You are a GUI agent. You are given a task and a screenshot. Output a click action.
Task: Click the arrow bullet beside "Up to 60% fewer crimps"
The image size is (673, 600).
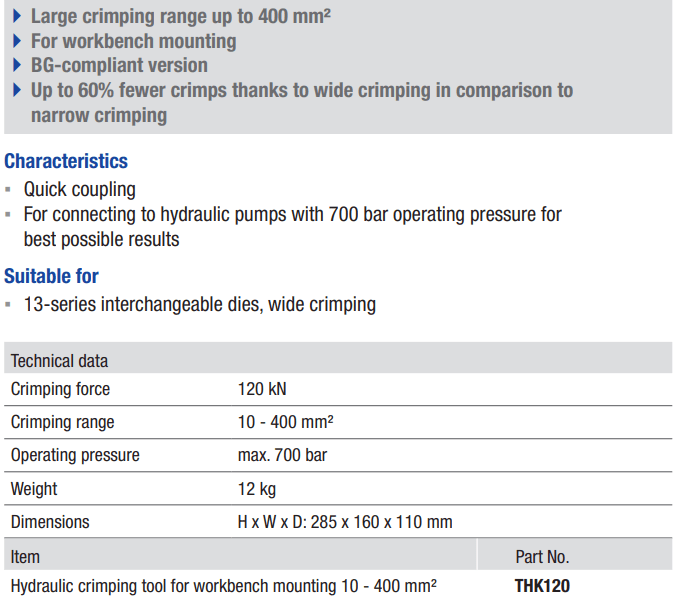[18, 91]
